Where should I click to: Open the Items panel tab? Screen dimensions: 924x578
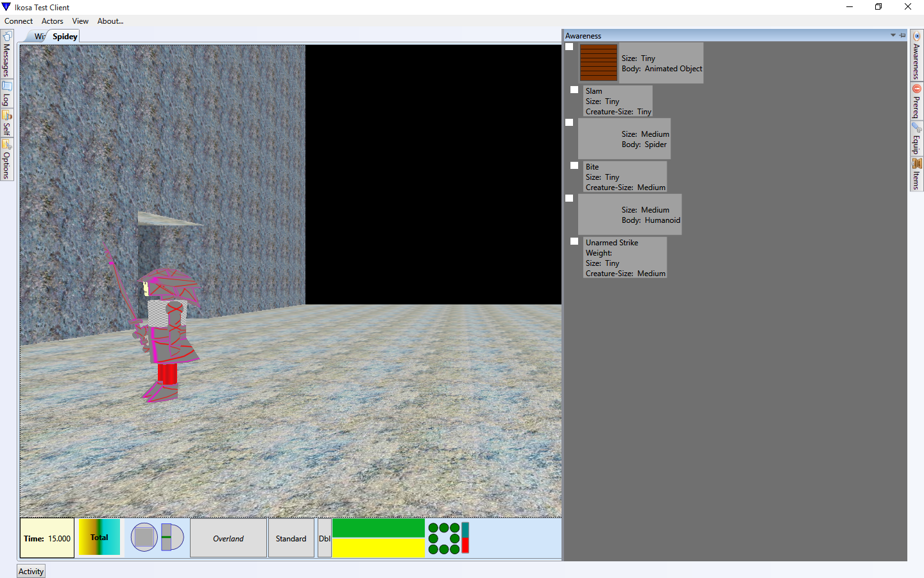916,174
